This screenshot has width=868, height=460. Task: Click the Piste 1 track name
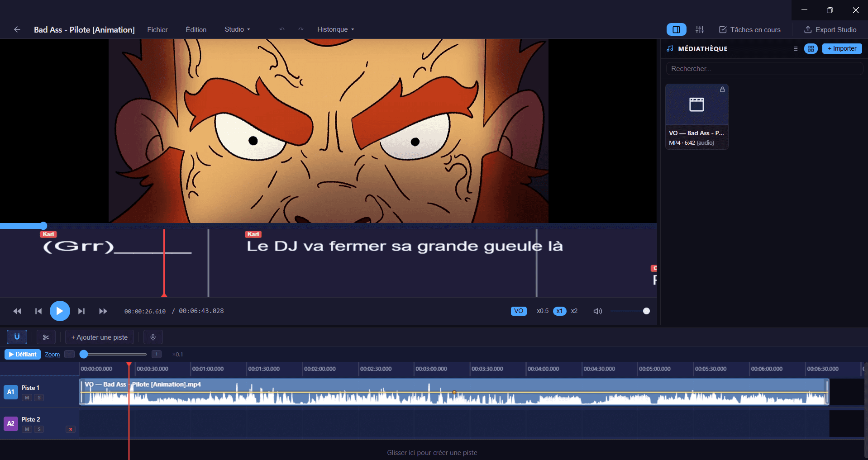pos(30,388)
